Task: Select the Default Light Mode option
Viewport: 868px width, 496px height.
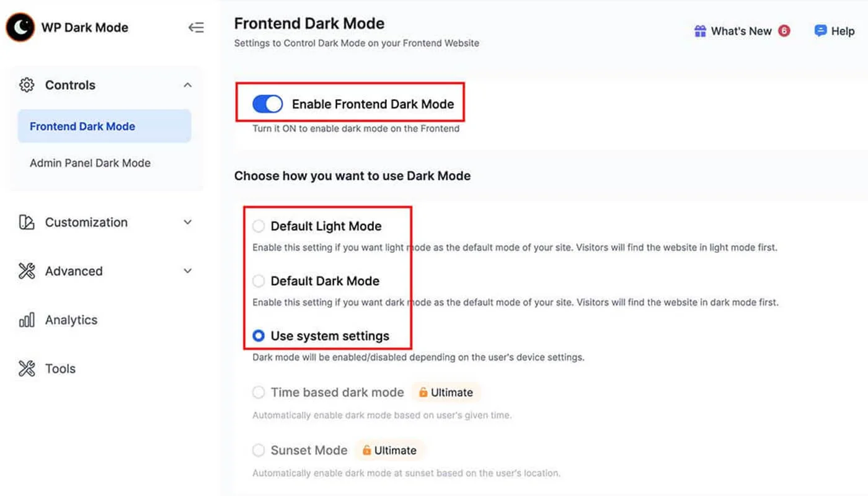Action: (258, 226)
